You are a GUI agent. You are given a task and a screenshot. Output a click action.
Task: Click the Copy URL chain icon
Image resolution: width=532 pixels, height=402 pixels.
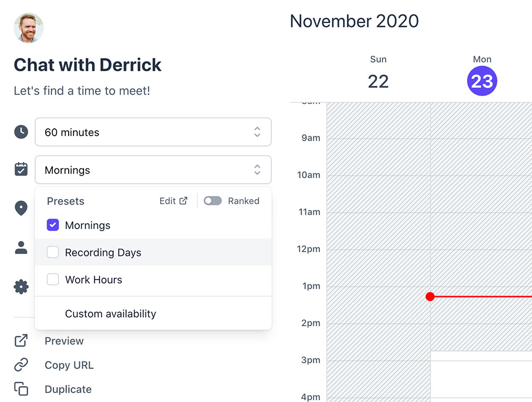click(21, 365)
